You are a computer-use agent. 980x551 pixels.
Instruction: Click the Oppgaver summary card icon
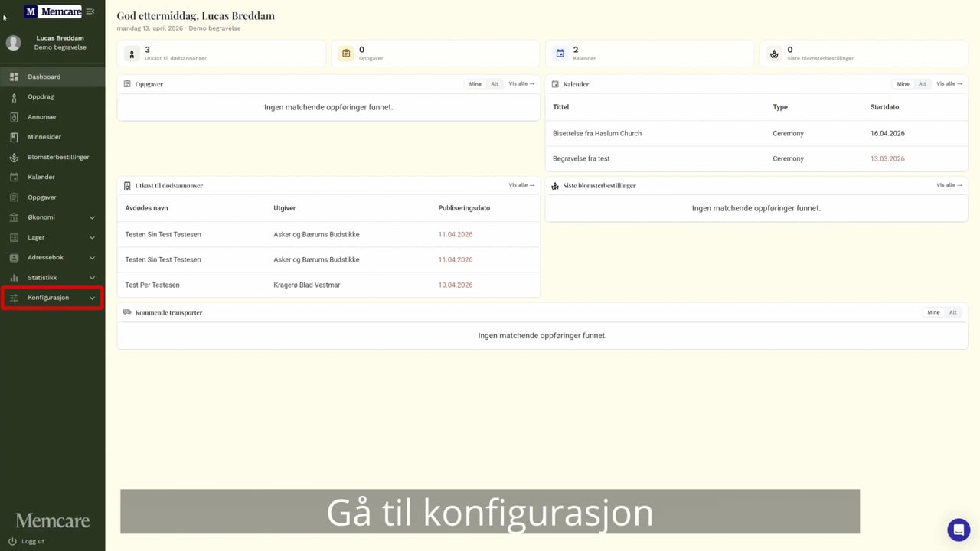coord(346,54)
